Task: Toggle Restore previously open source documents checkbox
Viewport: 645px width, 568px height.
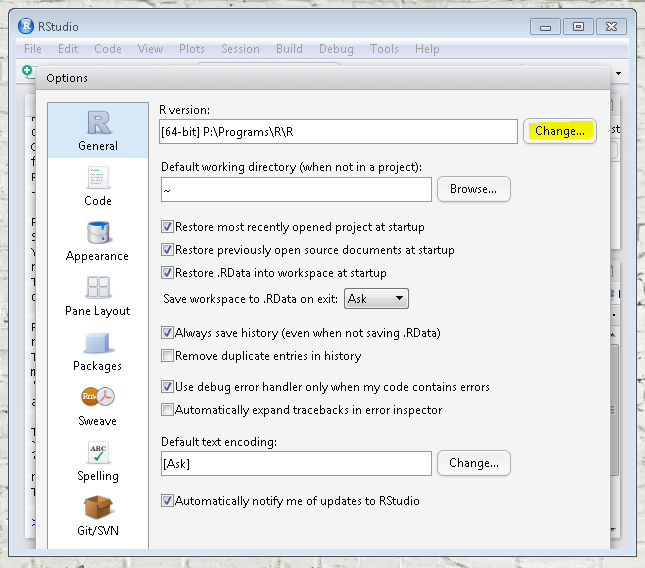Action: (167, 250)
